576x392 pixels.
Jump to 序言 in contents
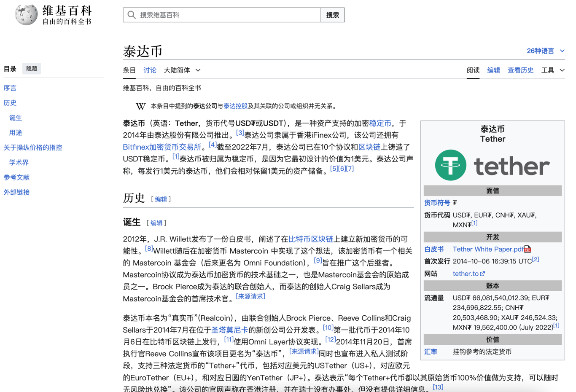pyautogui.click(x=10, y=88)
